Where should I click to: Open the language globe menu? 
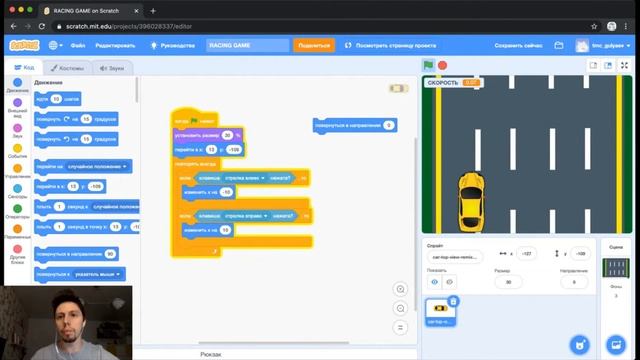point(56,45)
